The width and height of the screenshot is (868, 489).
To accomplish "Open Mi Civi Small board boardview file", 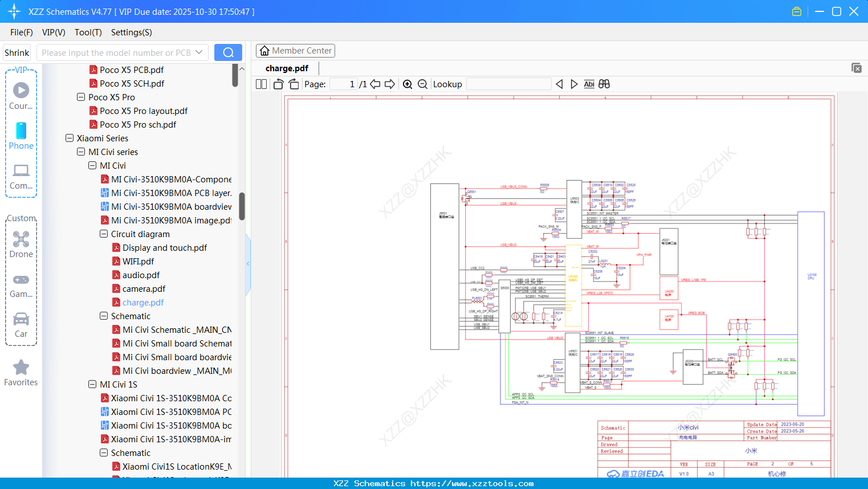I will tap(177, 357).
